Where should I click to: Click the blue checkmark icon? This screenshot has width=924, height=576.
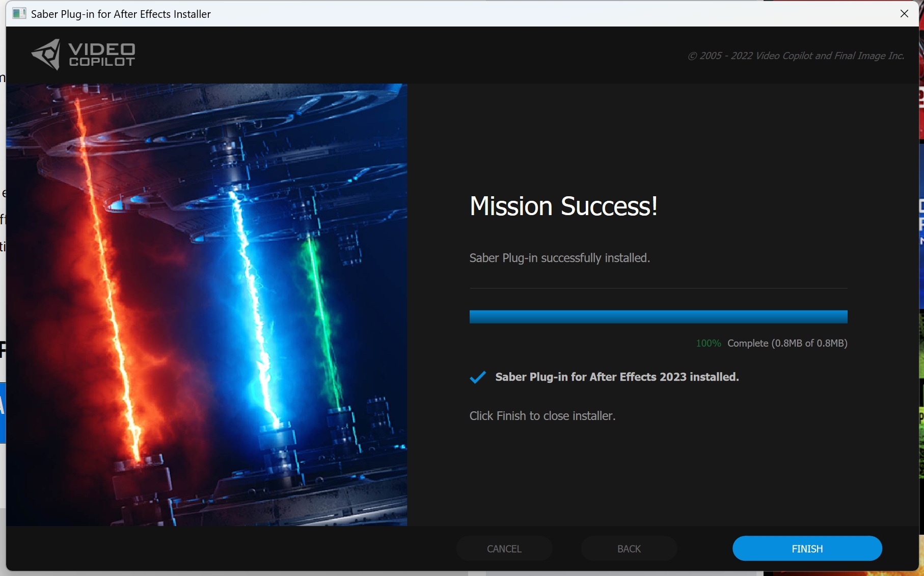[478, 377]
